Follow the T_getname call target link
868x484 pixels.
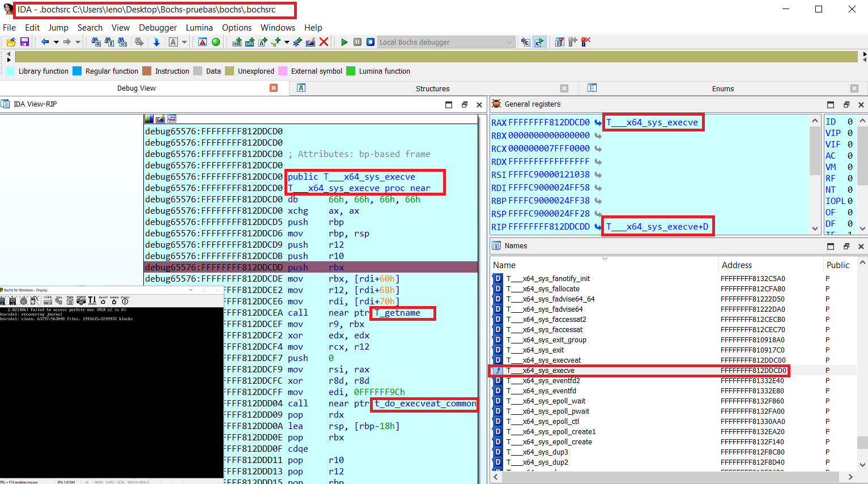pos(402,312)
